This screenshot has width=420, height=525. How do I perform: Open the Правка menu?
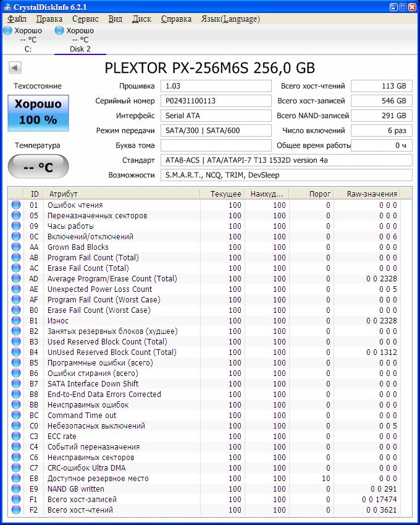49,19
